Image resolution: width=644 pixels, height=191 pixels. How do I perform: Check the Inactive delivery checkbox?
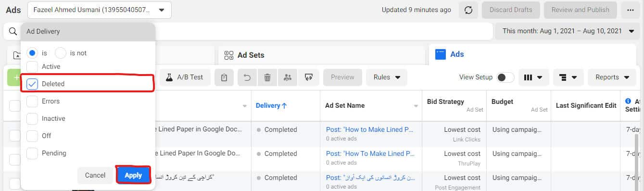[32, 118]
